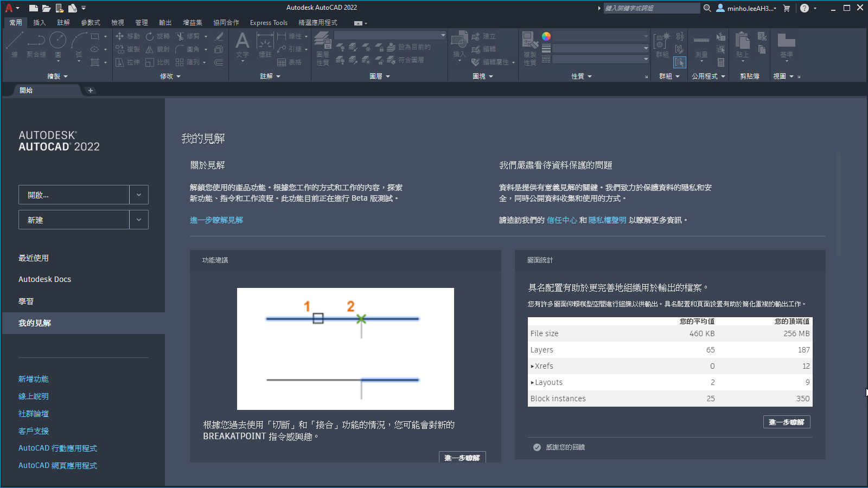868x488 pixels.
Task: Open the 隱私權聲明 link
Action: coord(608,220)
